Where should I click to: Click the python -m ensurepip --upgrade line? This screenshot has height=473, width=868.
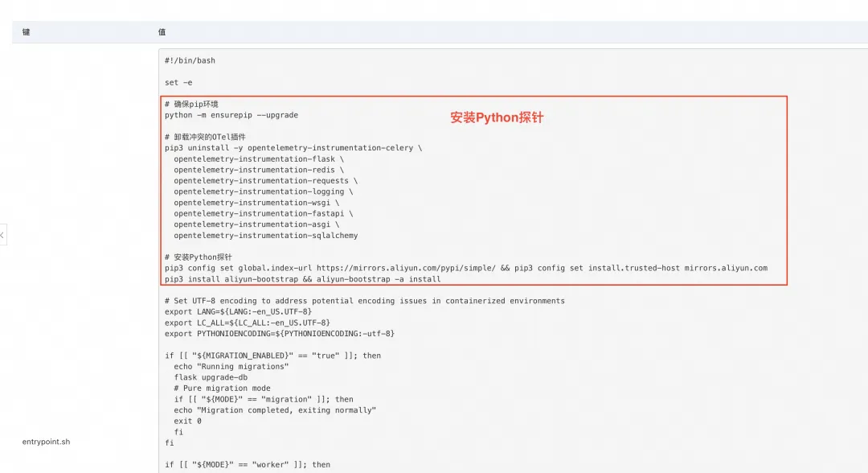click(x=231, y=115)
